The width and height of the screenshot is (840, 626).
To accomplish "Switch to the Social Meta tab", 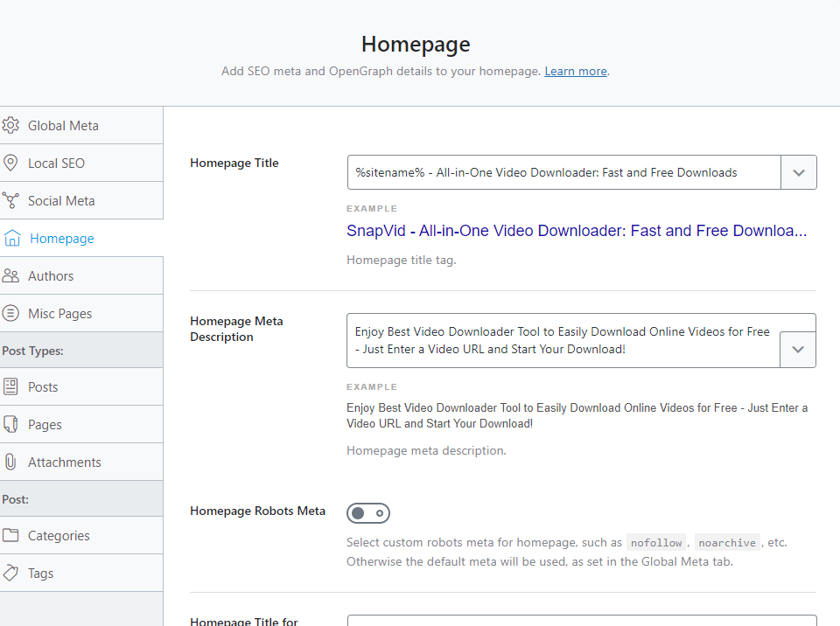I will click(x=61, y=200).
